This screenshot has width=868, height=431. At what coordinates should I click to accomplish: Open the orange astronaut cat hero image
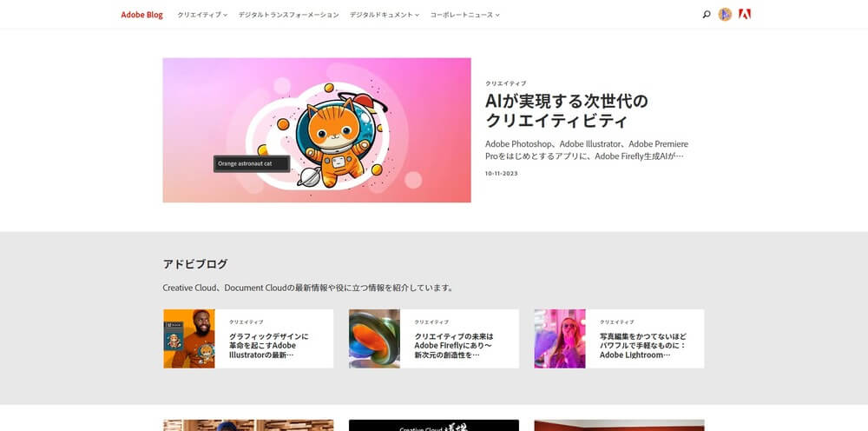[317, 130]
